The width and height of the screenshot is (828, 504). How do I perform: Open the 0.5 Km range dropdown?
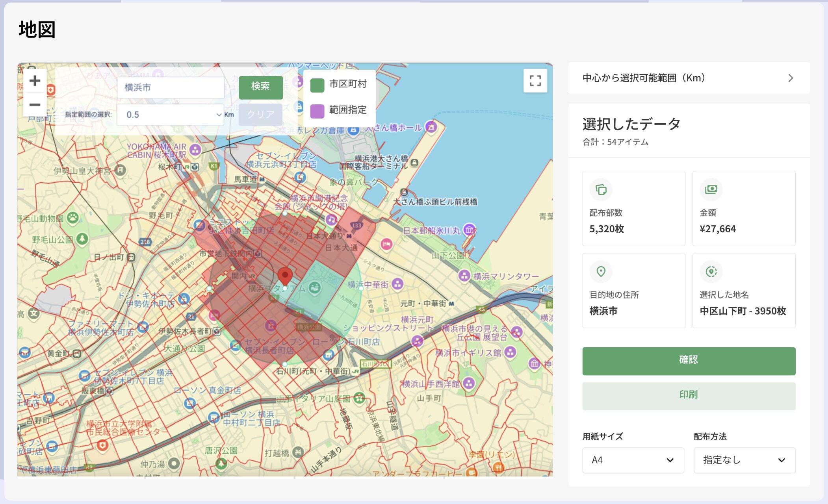point(170,115)
